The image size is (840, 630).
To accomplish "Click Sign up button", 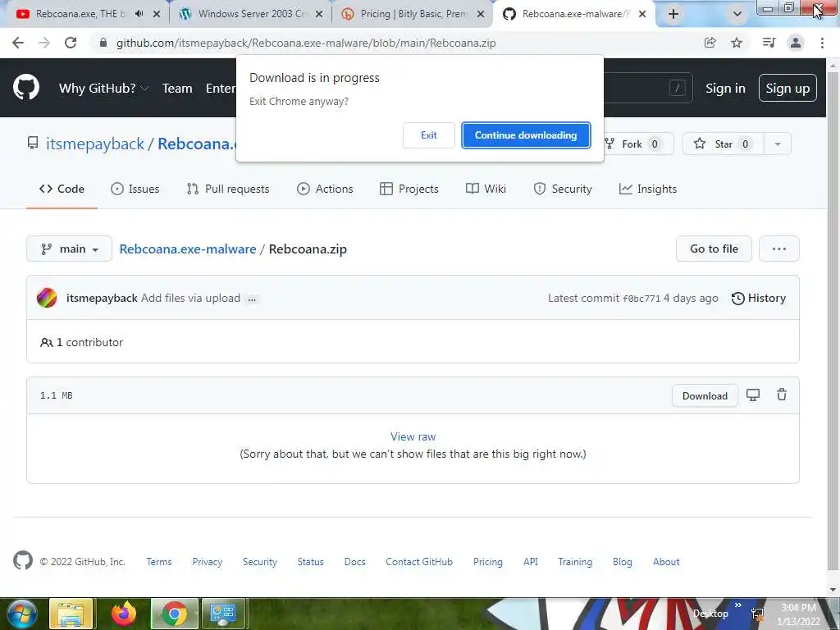I will point(787,88).
